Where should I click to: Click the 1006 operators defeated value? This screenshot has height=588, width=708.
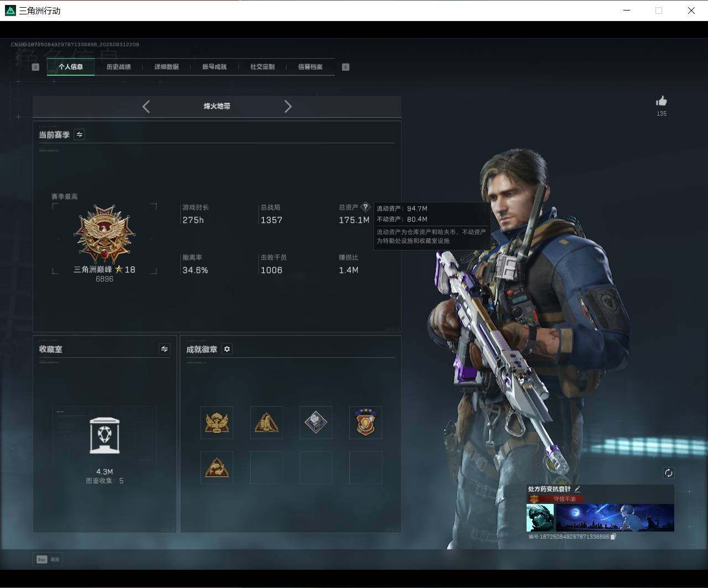(272, 270)
